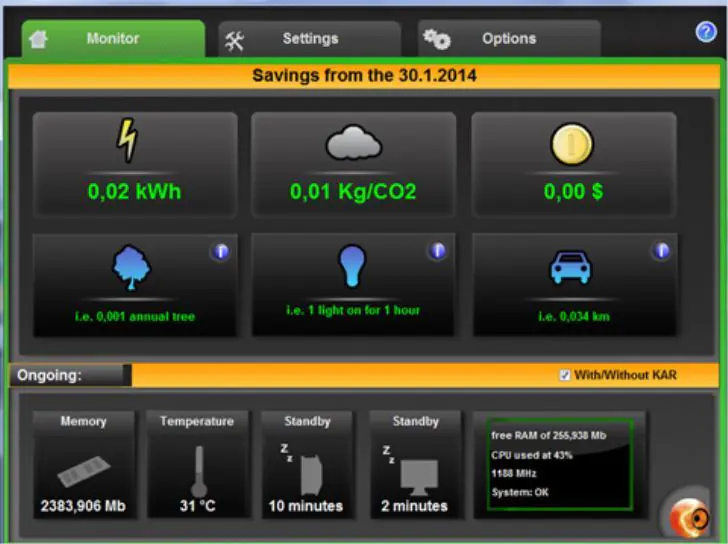The width and height of the screenshot is (728, 544).
Task: Open help via the question mark icon
Action: pos(706,32)
